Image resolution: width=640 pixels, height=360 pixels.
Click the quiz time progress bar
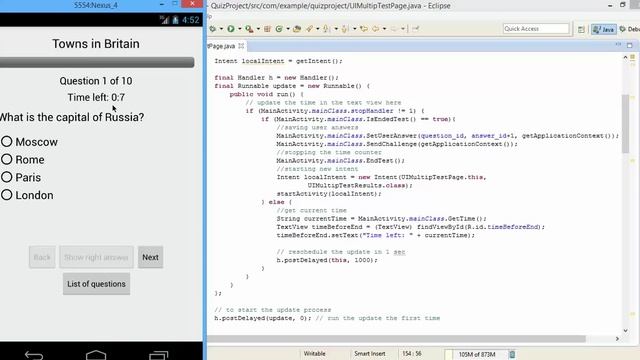(97, 62)
